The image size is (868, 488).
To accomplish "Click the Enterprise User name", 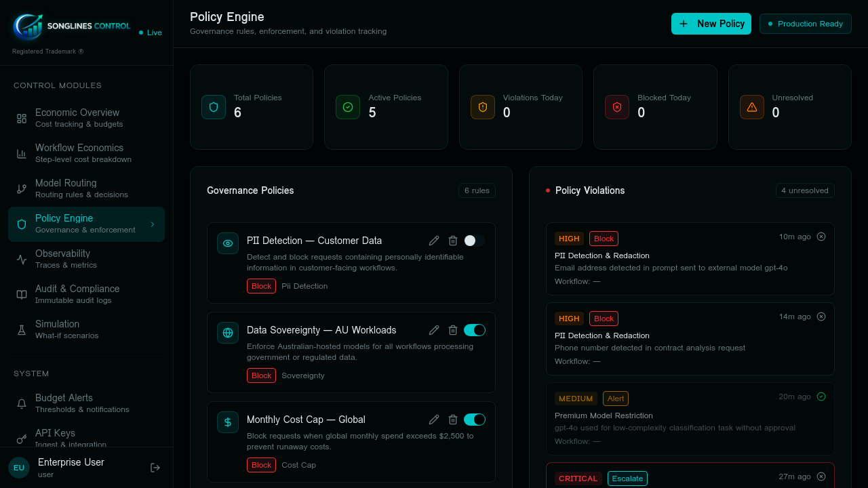I will click(71, 462).
